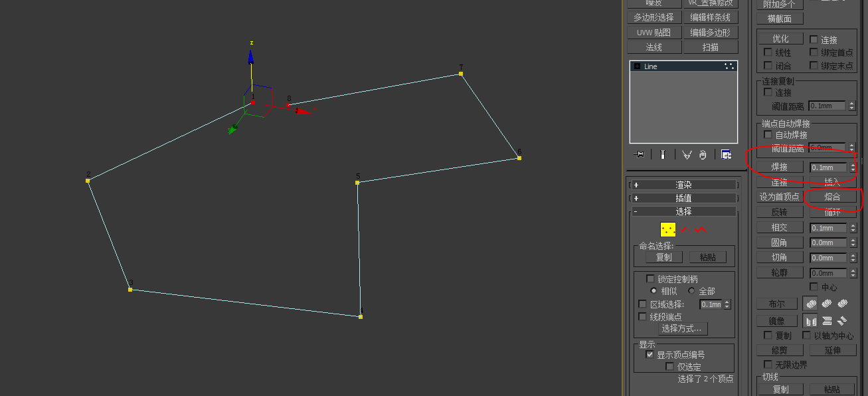Click 区域选择 0.1mm value field

coord(711,304)
